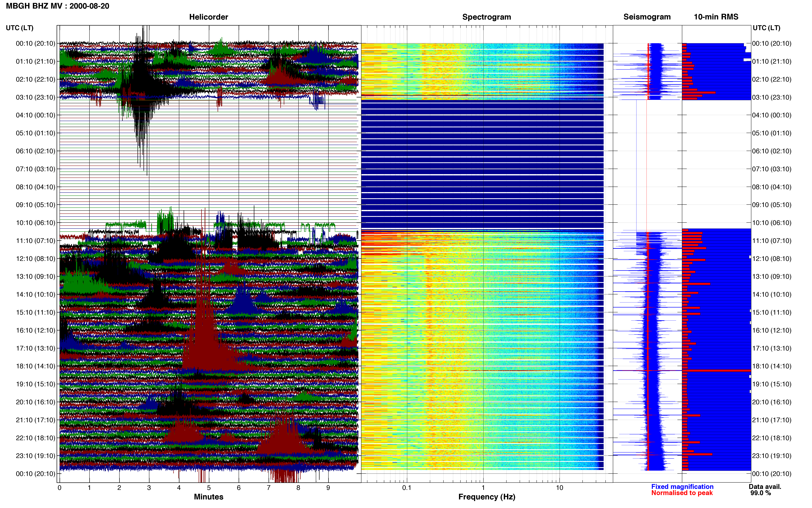Click the left time label 10:10 (06:10)
This screenshot has height=508, width=812.
(36, 223)
